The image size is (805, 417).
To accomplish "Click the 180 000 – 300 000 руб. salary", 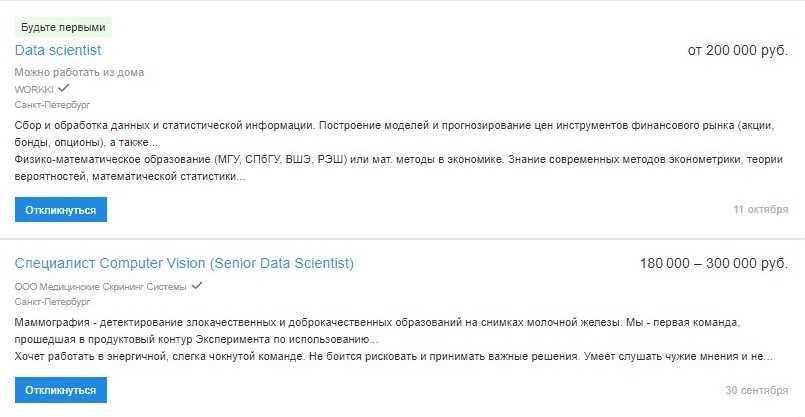I will click(x=713, y=264).
